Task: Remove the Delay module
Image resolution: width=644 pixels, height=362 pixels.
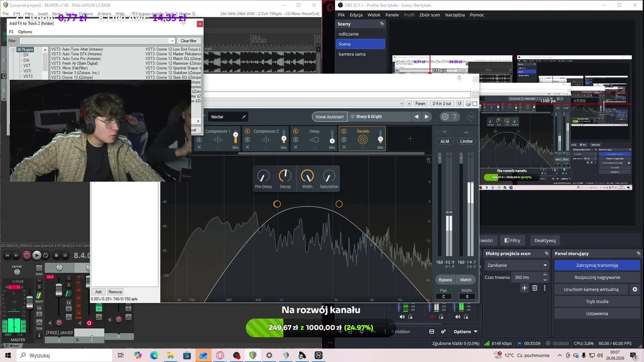Action: [x=295, y=147]
